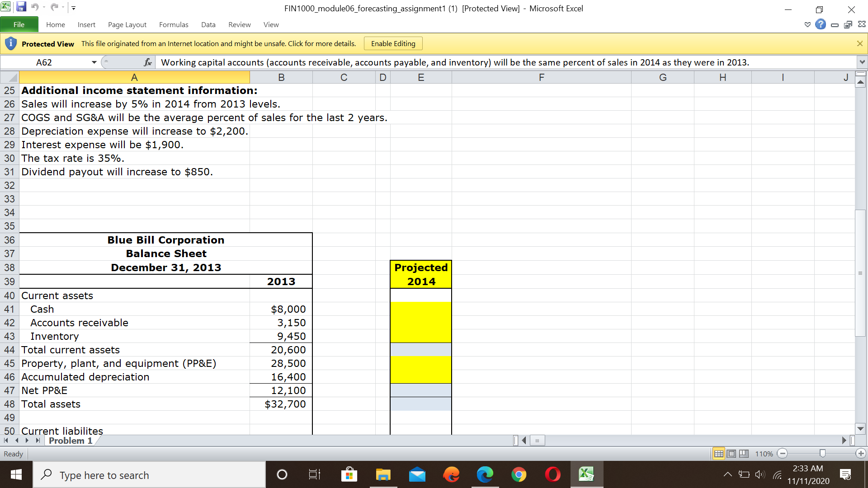This screenshot has width=868, height=488.
Task: Open Customize Quick Access Toolbar dropdown
Action: [73, 8]
